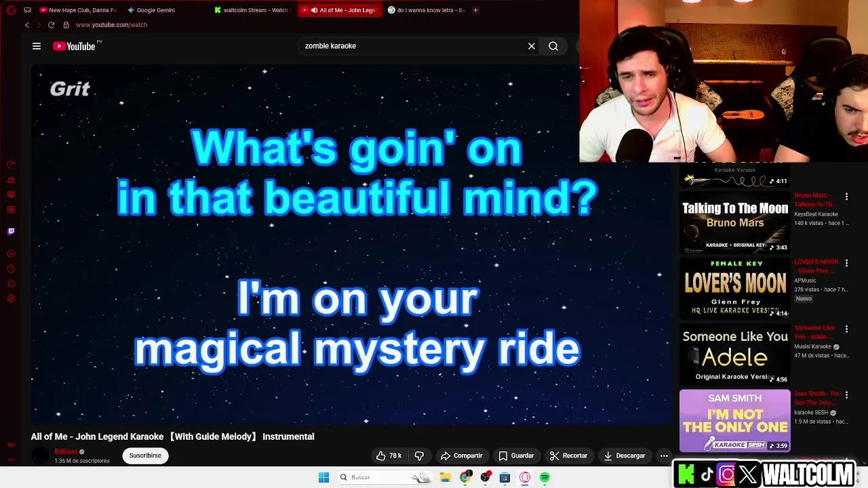Viewport: 868px width, 488px height.
Task: Dislike the video with thumbs down
Action: 419,455
